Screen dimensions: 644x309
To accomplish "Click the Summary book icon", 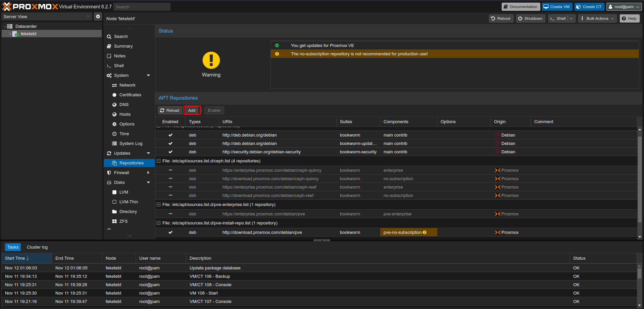I will 109,46.
